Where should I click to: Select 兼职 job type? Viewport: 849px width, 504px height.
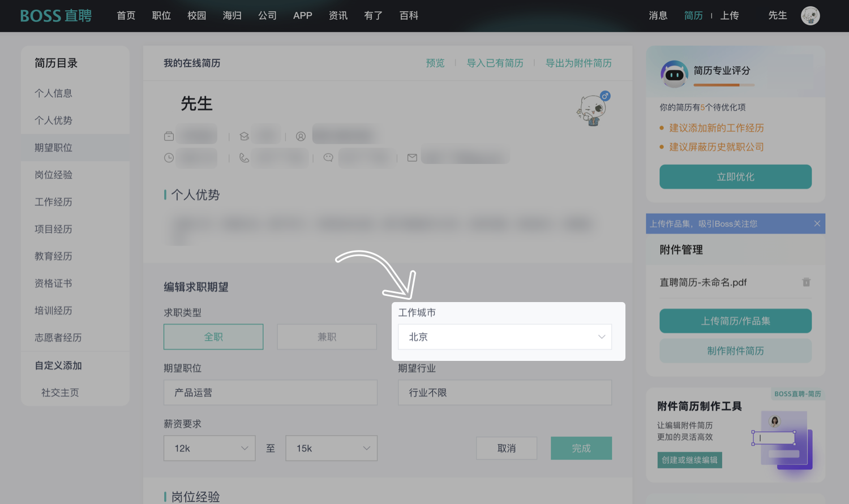point(327,337)
